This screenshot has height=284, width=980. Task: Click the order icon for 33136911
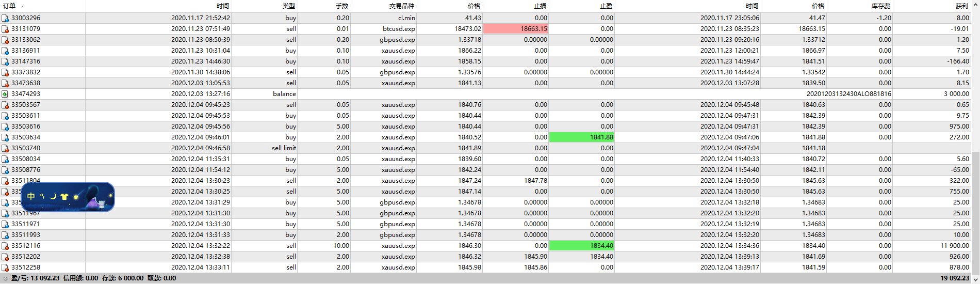[x=5, y=51]
